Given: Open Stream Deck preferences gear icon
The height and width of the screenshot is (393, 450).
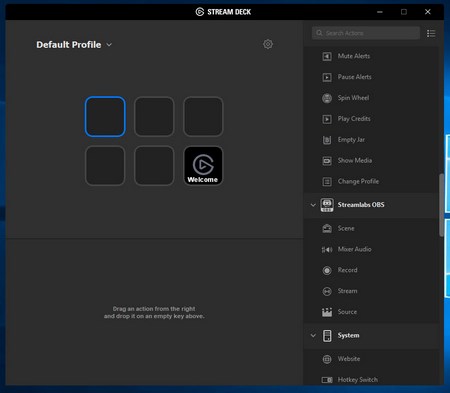Looking at the screenshot, I should click(x=268, y=44).
